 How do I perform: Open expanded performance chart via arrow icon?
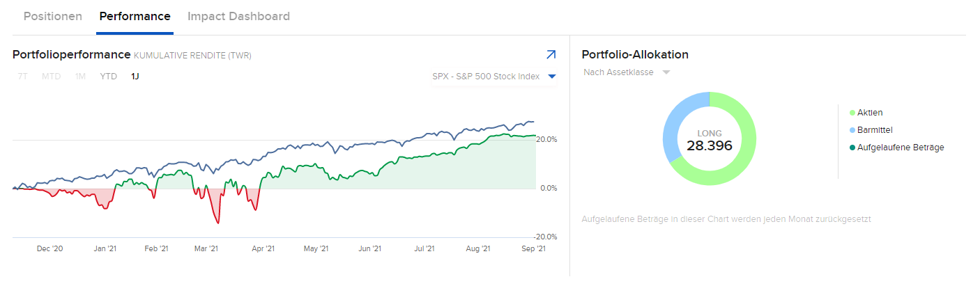(551, 54)
